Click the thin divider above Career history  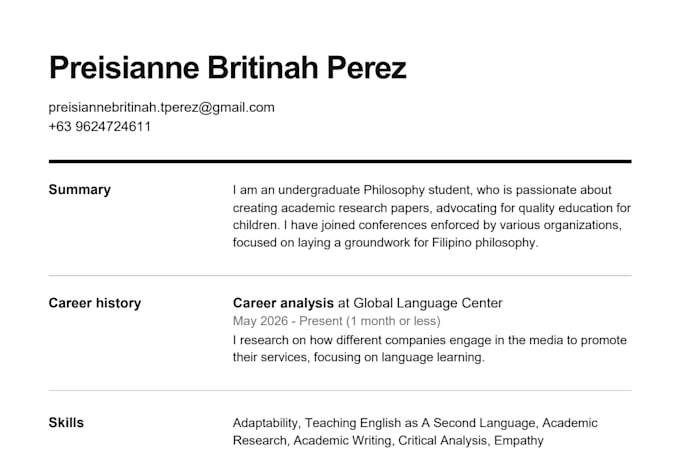340,275
